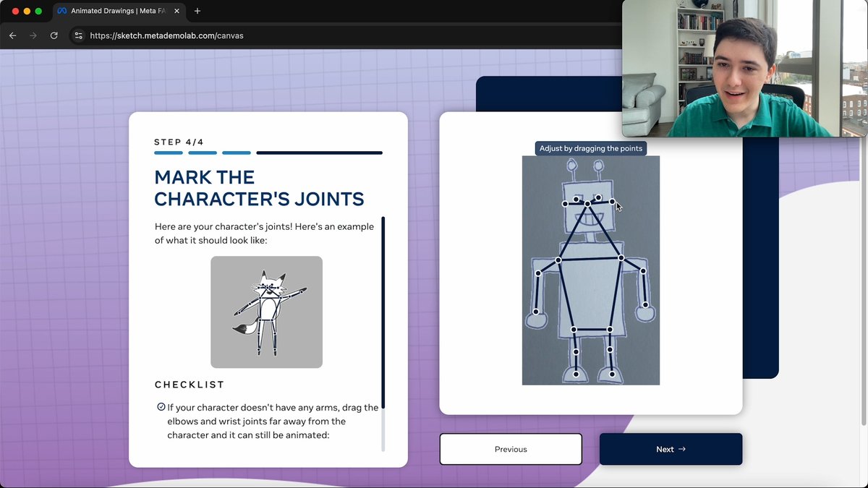Click the yellow macOS minimize window button

27,11
